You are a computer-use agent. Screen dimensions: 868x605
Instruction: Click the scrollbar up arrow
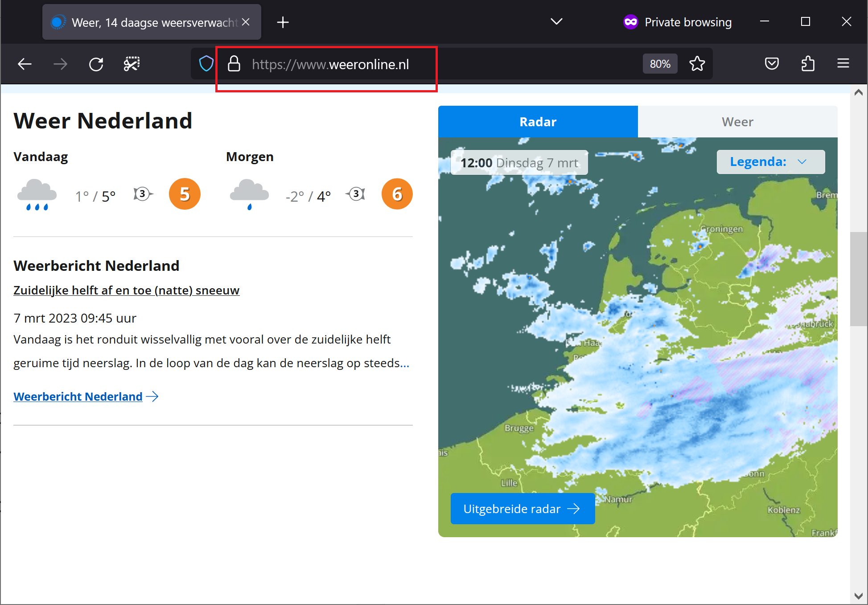859,92
